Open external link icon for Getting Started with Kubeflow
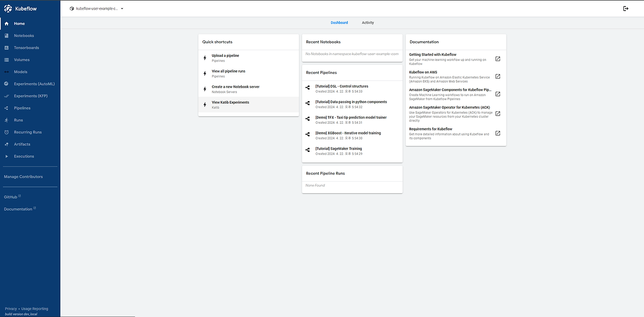 click(498, 59)
